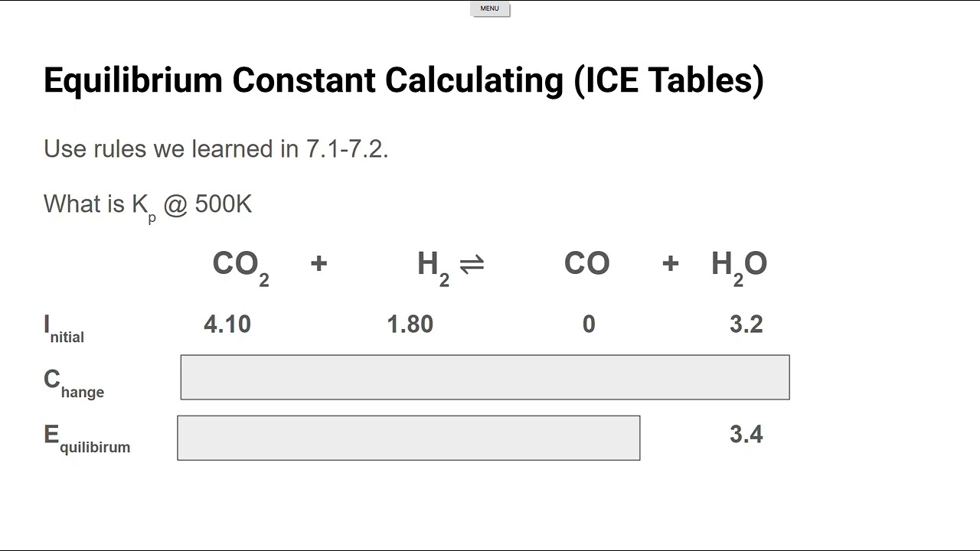Click the plus sign between CO and H2O
Viewport: 980px width, 551px height.
[x=671, y=263]
